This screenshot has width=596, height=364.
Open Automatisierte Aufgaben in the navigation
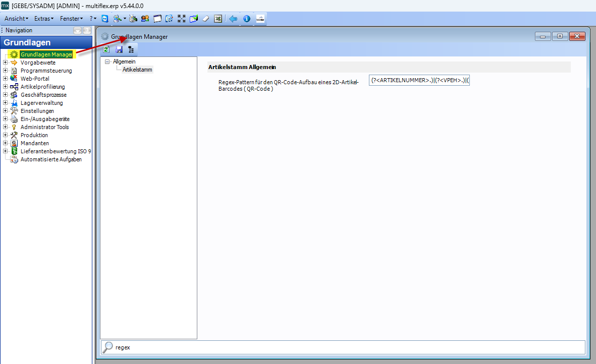point(50,159)
